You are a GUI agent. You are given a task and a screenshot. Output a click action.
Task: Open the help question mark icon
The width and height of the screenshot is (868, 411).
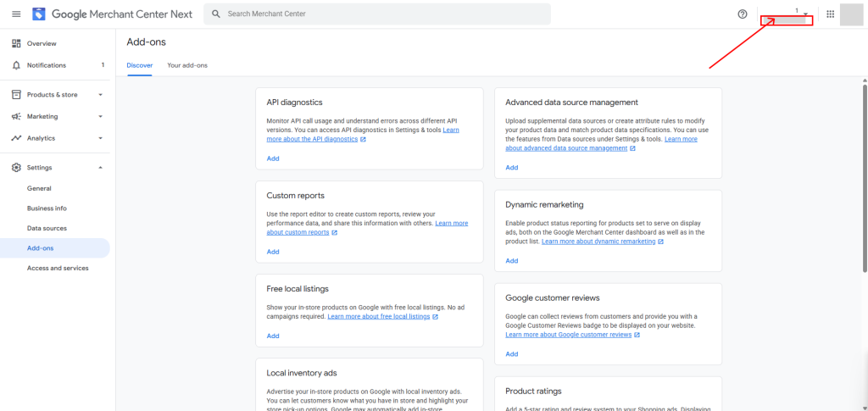click(x=743, y=14)
